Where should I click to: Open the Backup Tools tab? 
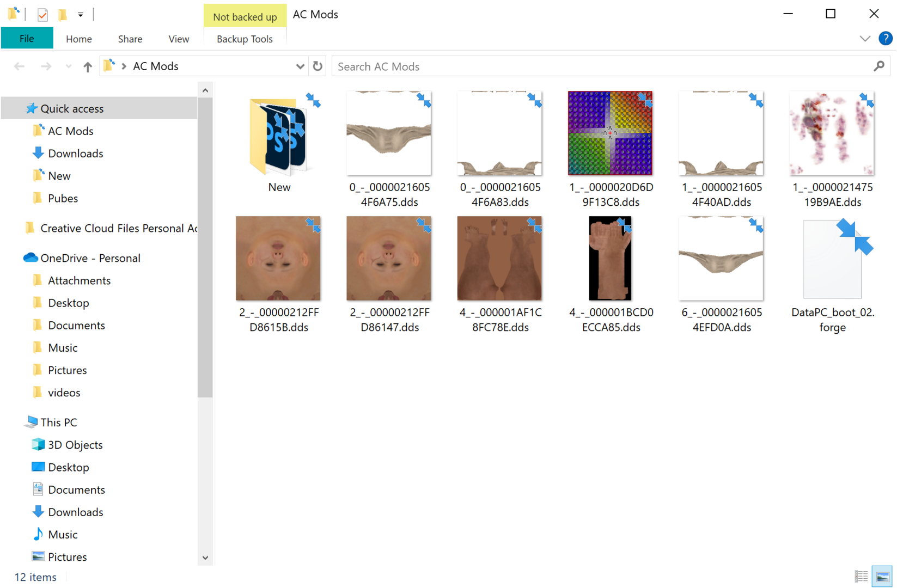[x=245, y=39]
